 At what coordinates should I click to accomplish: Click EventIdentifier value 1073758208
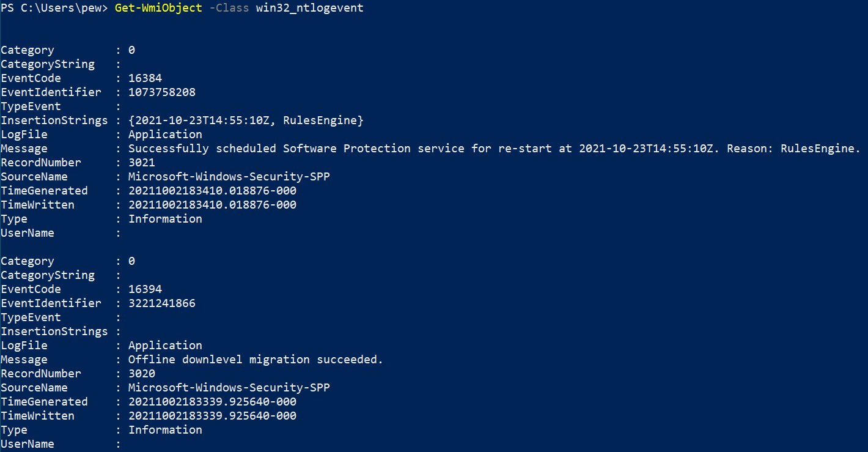tap(162, 92)
